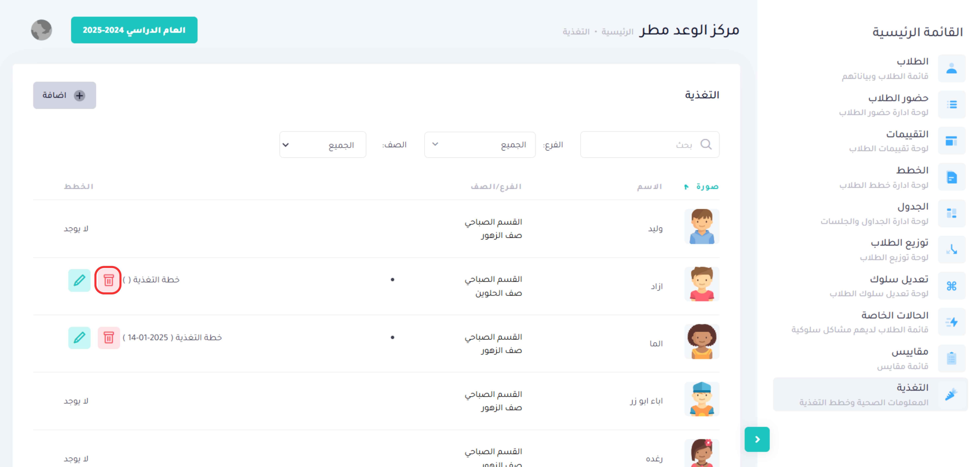Viewport: 980px width, 467px height.
Task: Click the التقييمات layout icon
Action: pos(952,141)
